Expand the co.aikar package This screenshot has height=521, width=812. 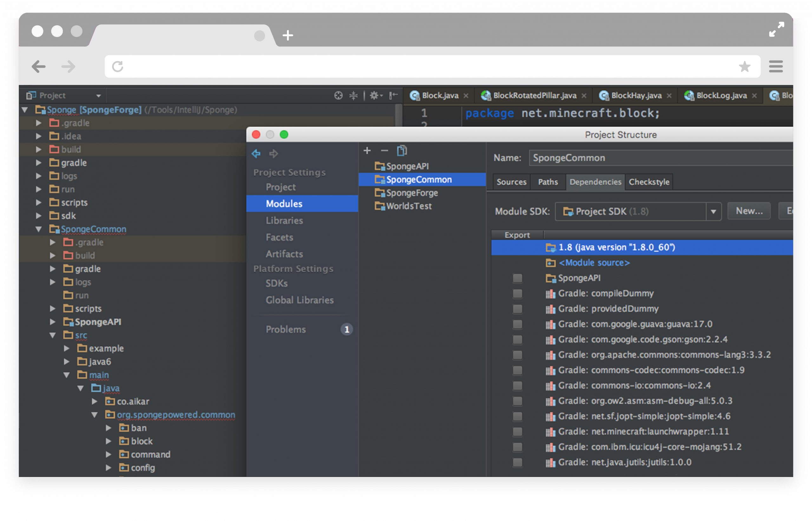[x=95, y=402]
